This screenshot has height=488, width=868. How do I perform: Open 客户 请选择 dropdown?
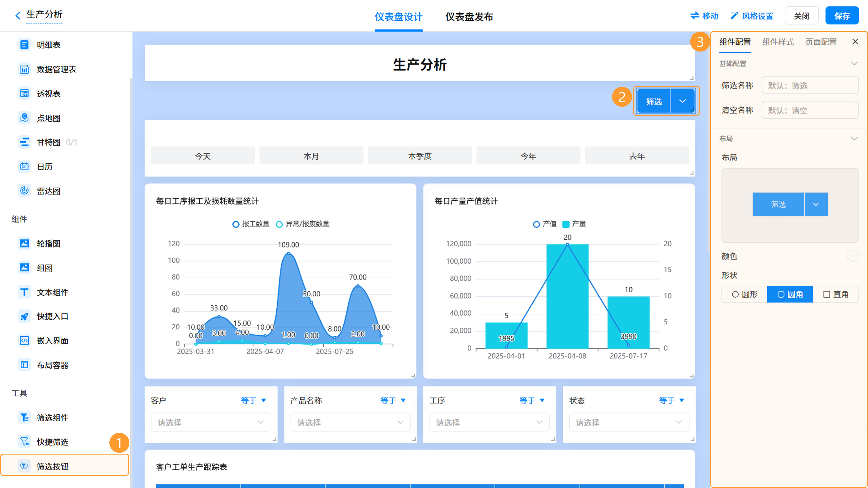coord(211,422)
